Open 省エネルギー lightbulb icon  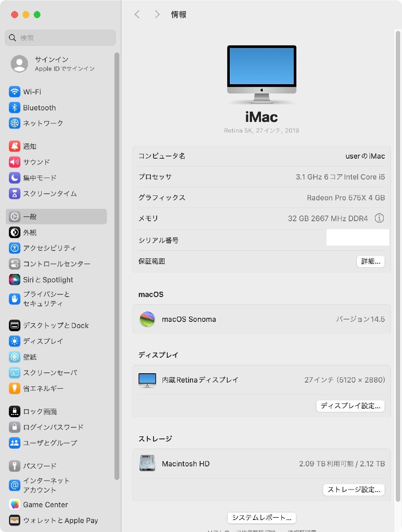tap(15, 388)
